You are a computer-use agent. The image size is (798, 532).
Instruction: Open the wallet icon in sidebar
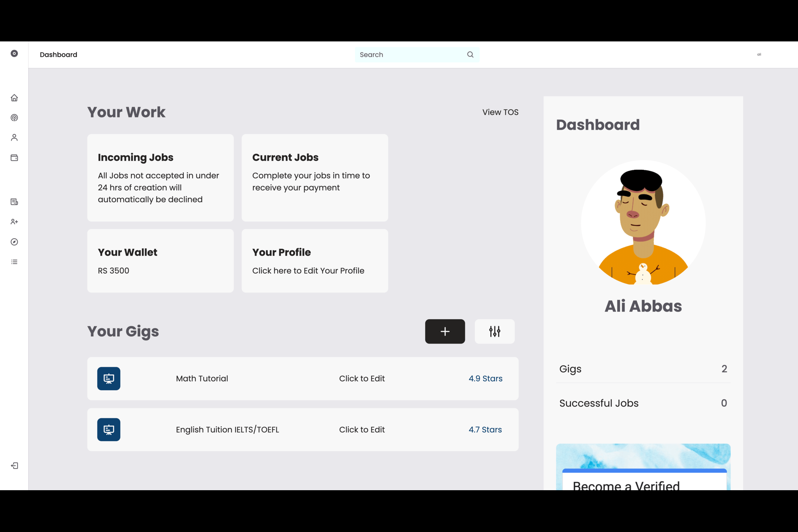click(x=14, y=158)
